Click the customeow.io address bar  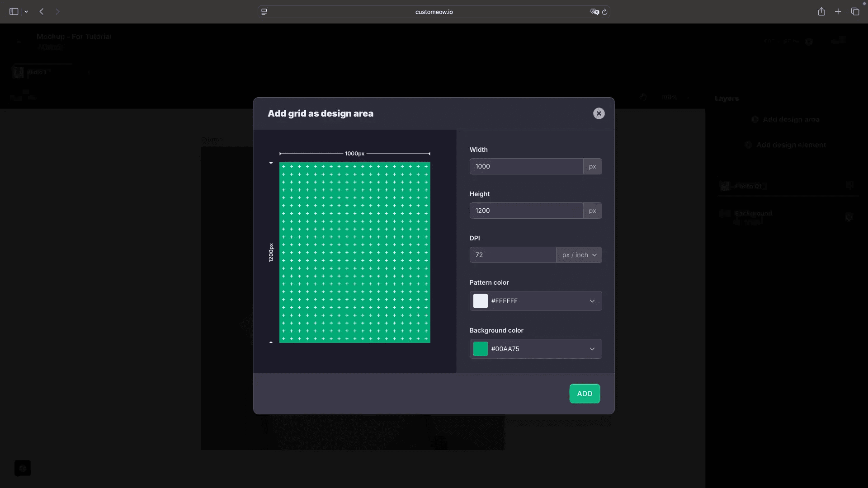pyautogui.click(x=434, y=12)
